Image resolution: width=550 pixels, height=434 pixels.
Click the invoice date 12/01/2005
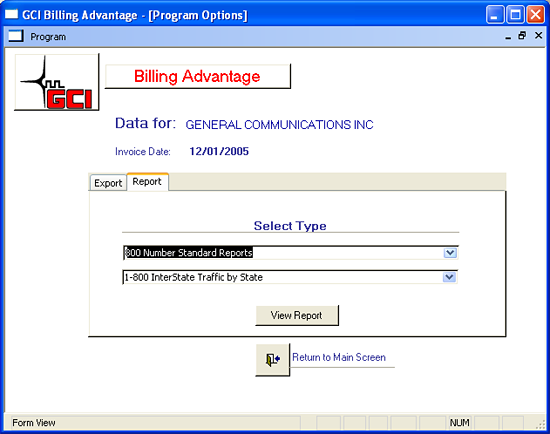219,152
